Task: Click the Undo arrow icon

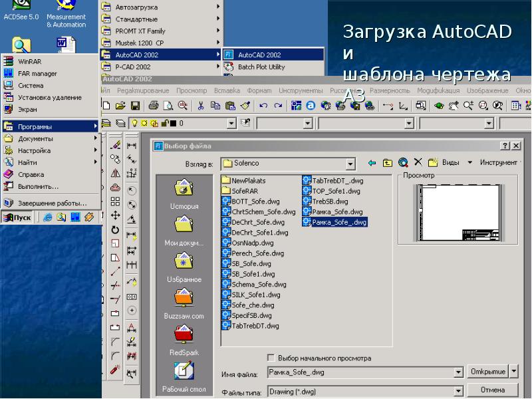Action: [263, 105]
